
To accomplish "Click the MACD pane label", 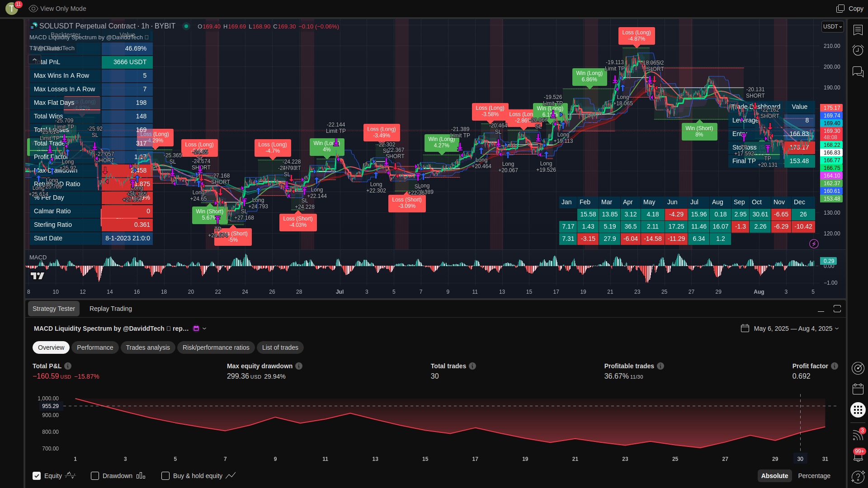I will (38, 258).
